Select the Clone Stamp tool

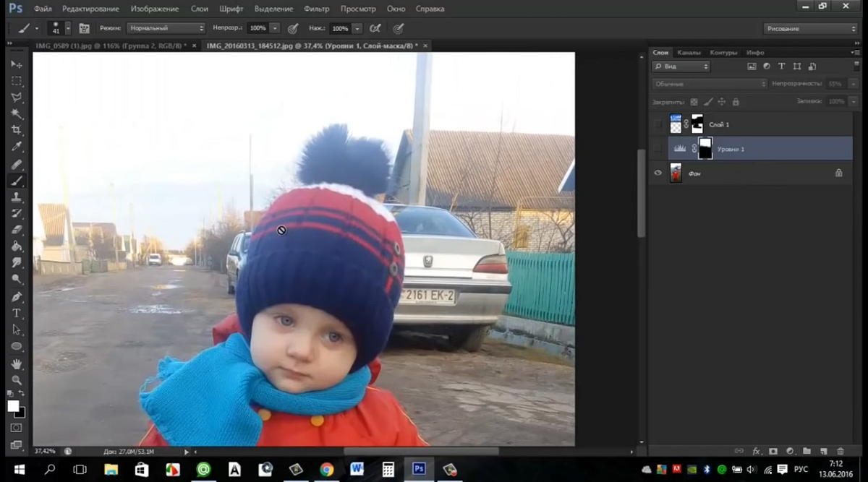[x=16, y=197]
